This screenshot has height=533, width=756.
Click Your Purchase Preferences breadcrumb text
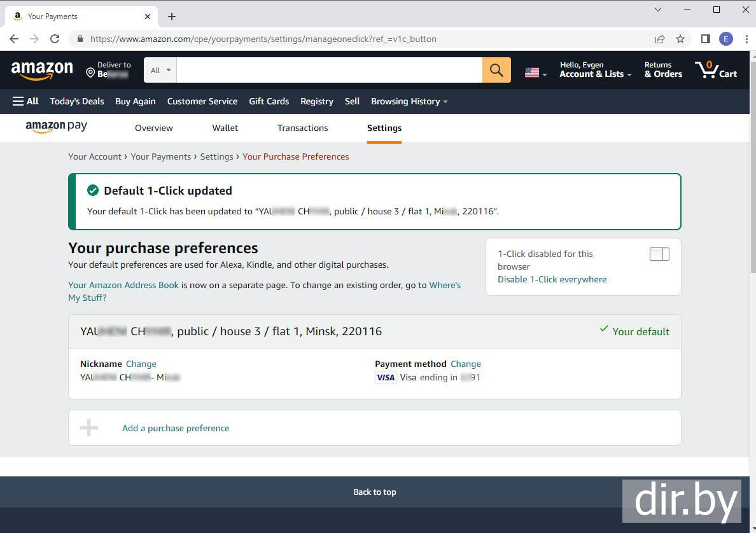point(295,156)
